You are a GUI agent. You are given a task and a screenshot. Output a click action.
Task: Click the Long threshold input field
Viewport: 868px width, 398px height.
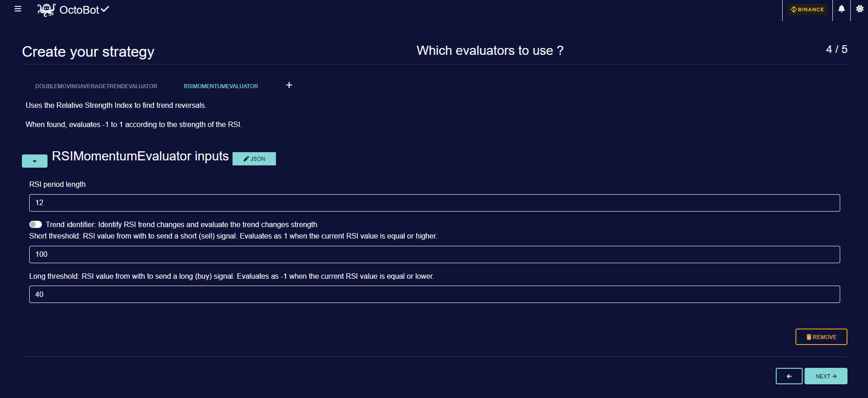[434, 294]
